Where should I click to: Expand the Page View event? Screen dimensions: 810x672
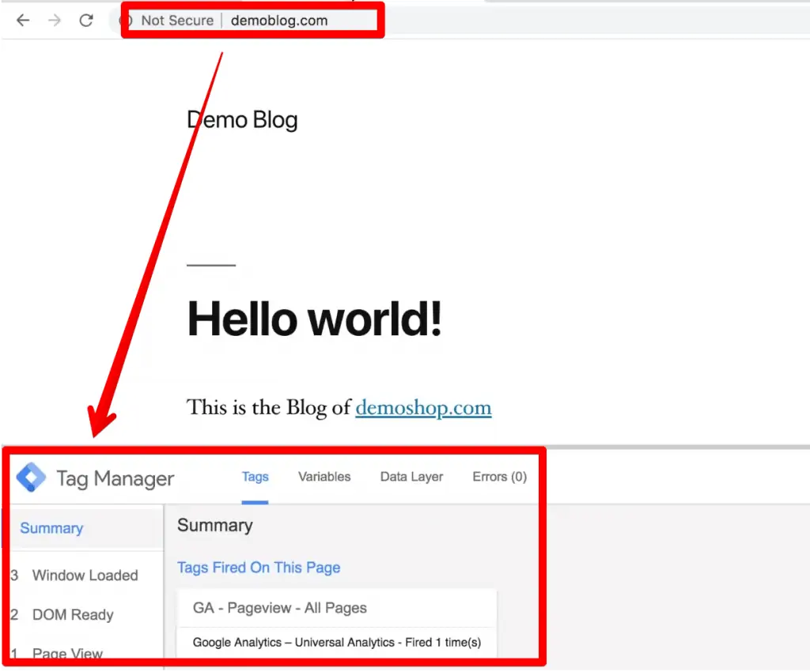[67, 652]
